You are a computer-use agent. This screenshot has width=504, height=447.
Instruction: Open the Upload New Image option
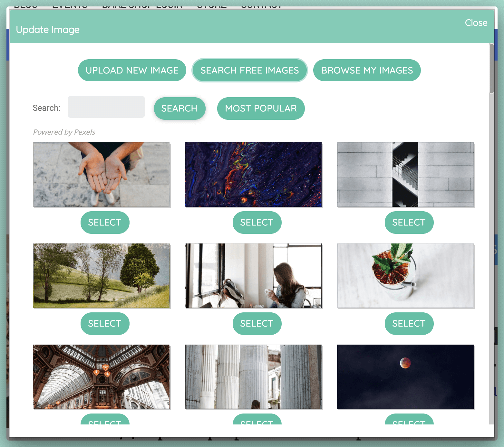(132, 70)
